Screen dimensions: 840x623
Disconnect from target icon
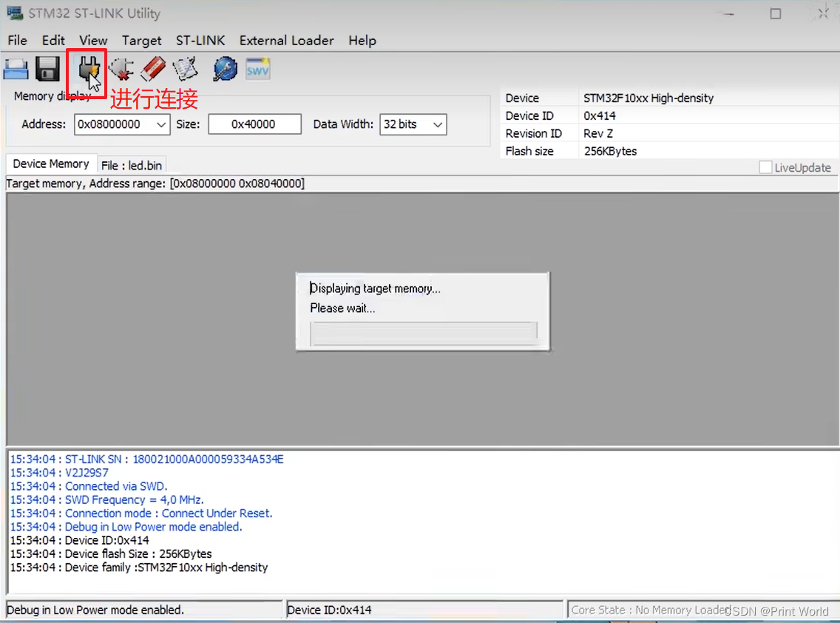point(121,69)
